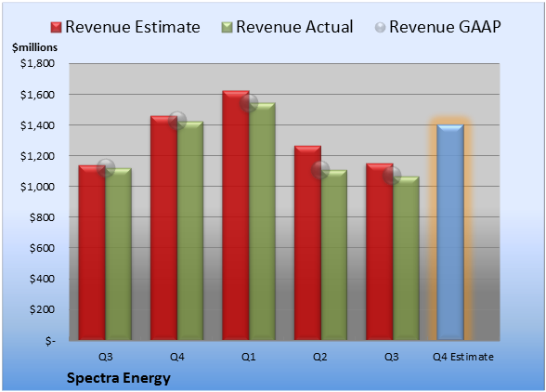Click the "$1,800" y-axis value
This screenshot has width=546, height=392.
[37, 63]
